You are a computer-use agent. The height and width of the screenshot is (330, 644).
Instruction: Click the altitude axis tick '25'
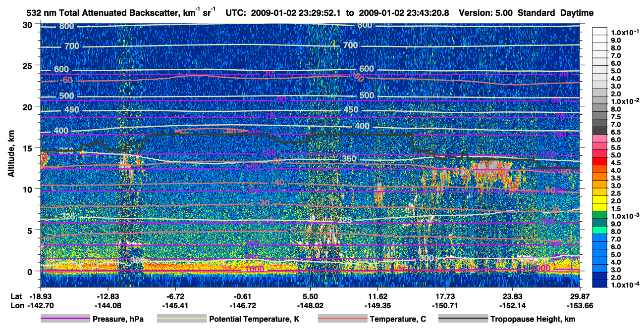[29, 66]
